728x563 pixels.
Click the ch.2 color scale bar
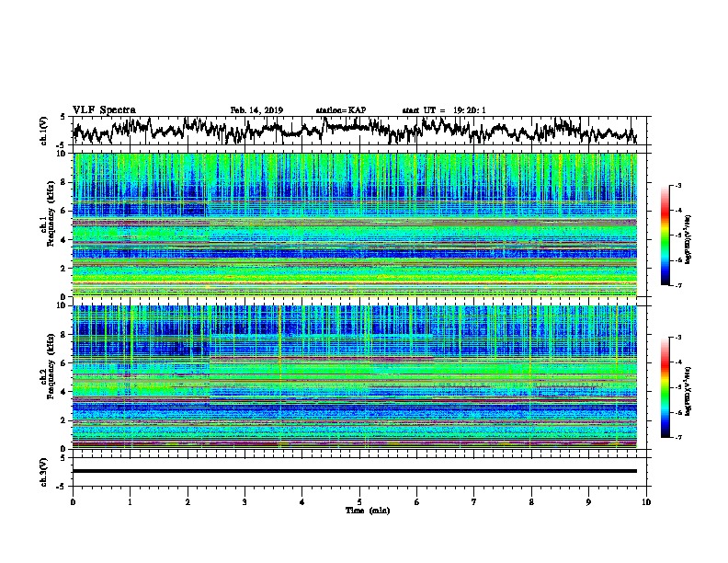tap(665, 387)
